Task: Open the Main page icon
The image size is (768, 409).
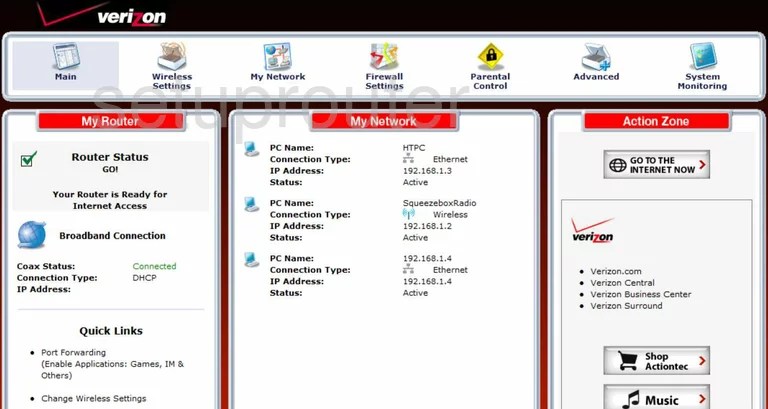Action: point(66,56)
